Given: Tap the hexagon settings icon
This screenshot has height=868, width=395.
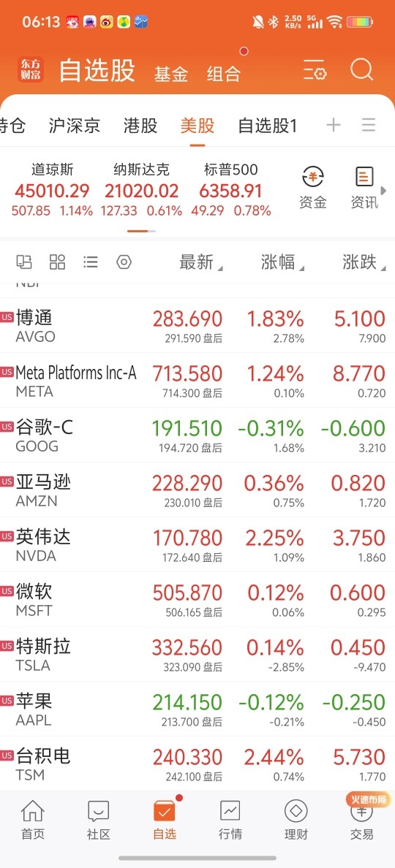Looking at the screenshot, I should tap(124, 262).
